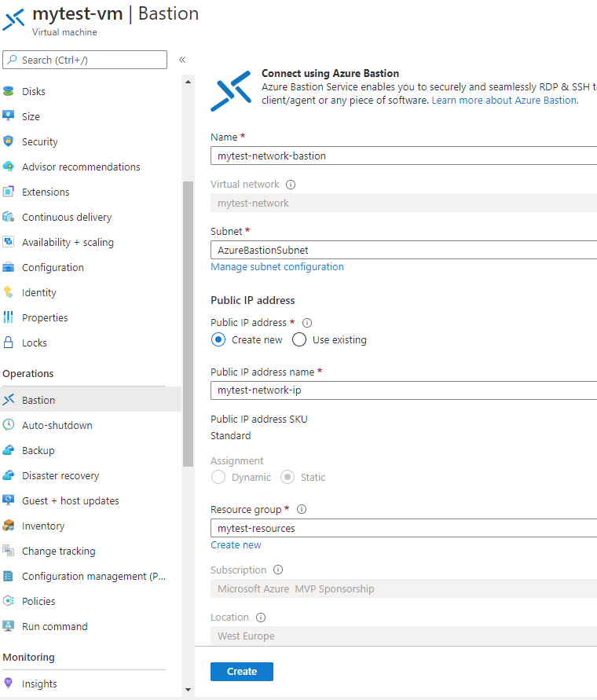
Task: Click the Inventory box icon
Action: click(8, 526)
